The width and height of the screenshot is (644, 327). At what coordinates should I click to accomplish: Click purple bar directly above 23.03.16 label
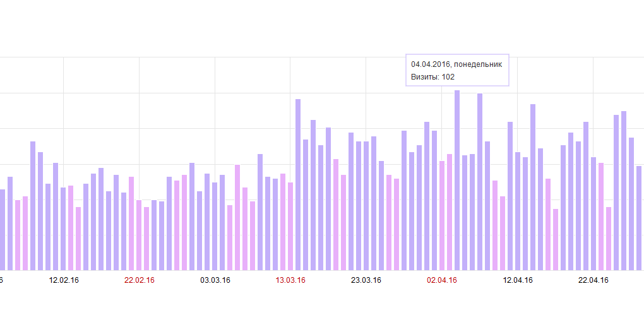pyautogui.click(x=366, y=206)
